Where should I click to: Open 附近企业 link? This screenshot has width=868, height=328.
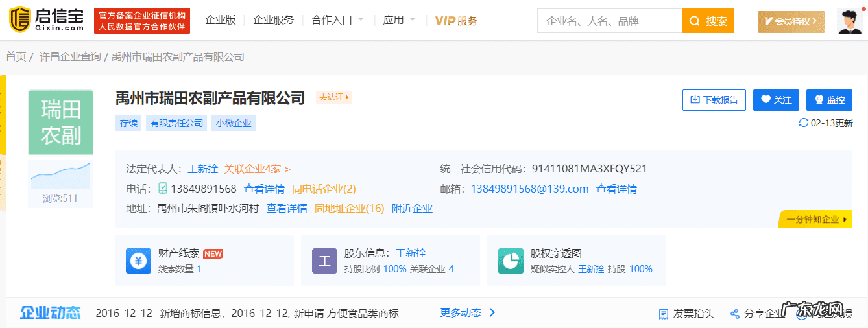412,209
